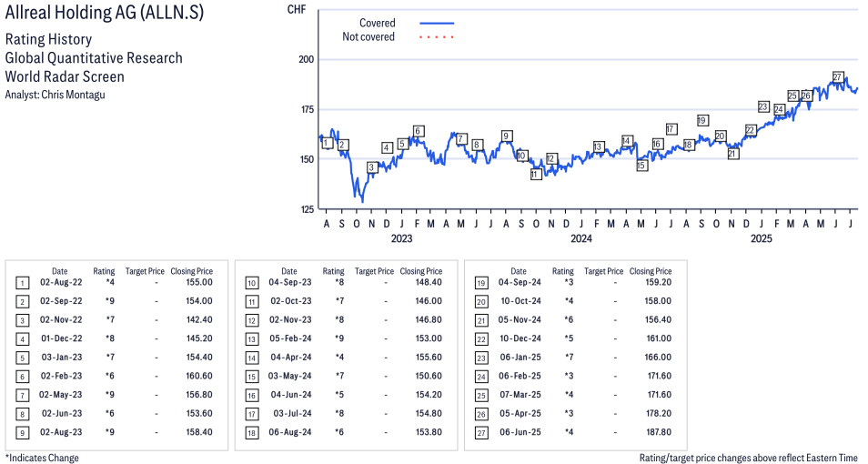Select date 02-Aug-22 in first table
The image size is (868, 464).
pos(61,282)
